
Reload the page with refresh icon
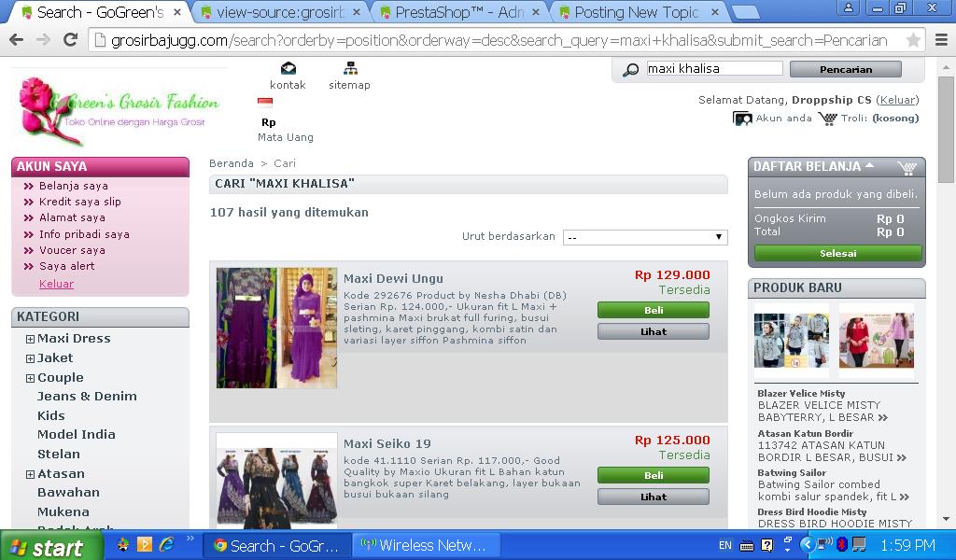click(x=71, y=40)
